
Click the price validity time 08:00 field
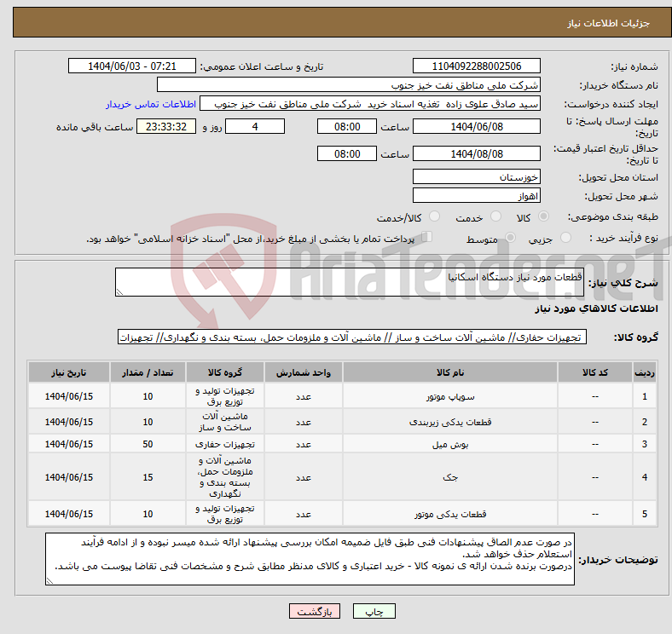[347, 153]
